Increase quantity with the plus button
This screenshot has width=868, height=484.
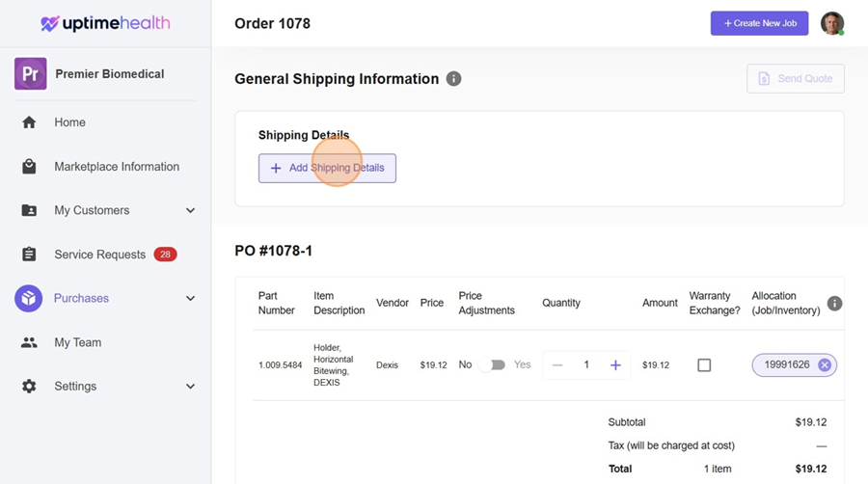615,365
